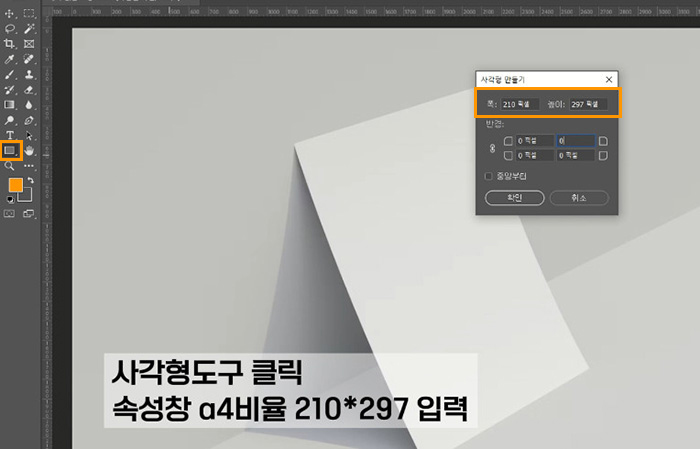Select the Horizontal Type tool
The image size is (700, 449).
[9, 135]
